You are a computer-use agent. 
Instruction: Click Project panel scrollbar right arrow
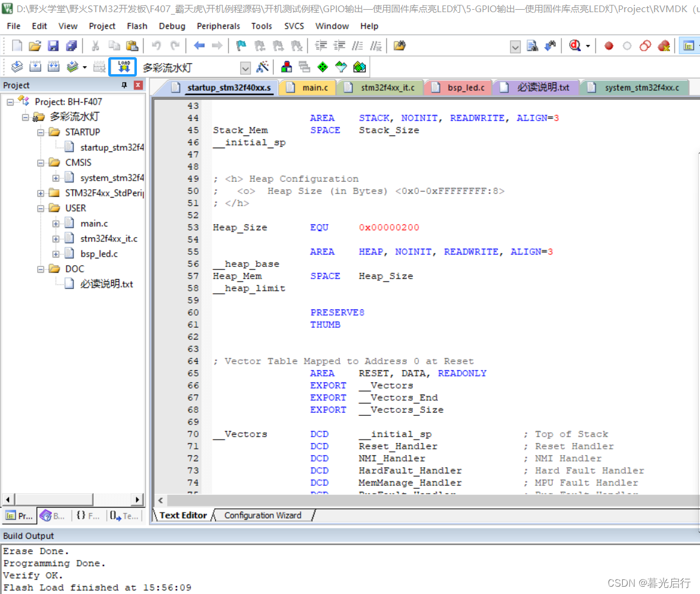tap(137, 499)
